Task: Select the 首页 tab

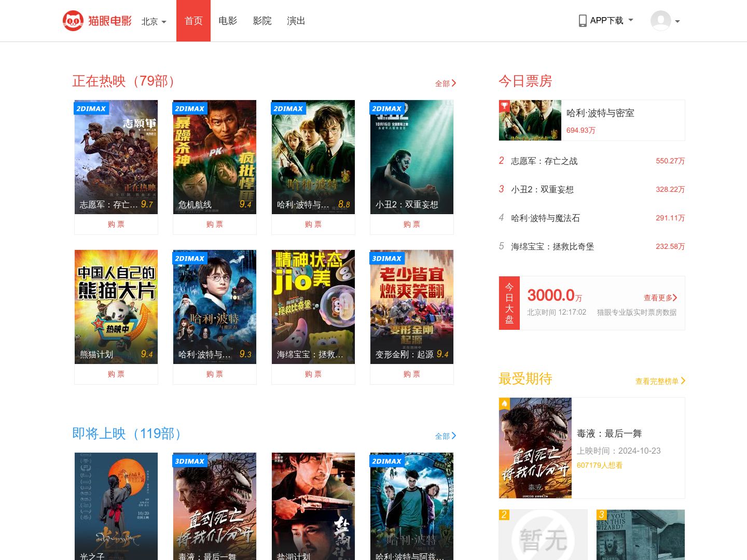Action: pyautogui.click(x=193, y=21)
